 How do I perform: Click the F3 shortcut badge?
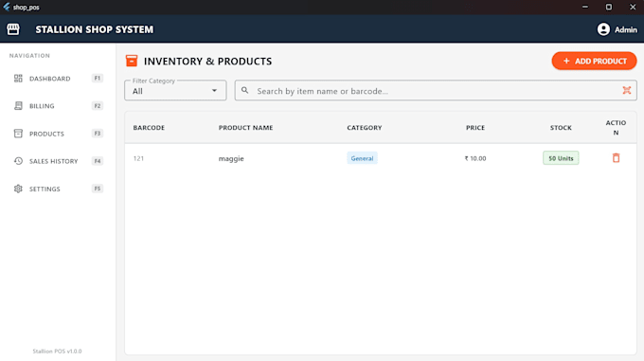(x=98, y=133)
